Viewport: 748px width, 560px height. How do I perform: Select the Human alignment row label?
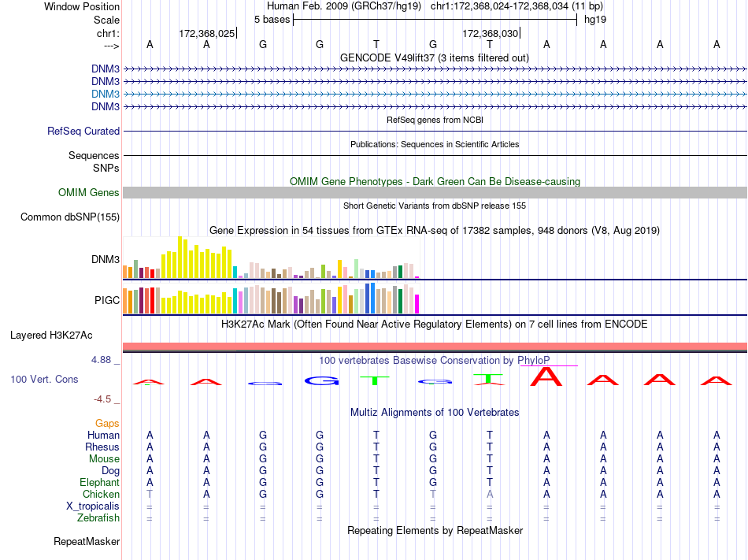tap(103, 435)
